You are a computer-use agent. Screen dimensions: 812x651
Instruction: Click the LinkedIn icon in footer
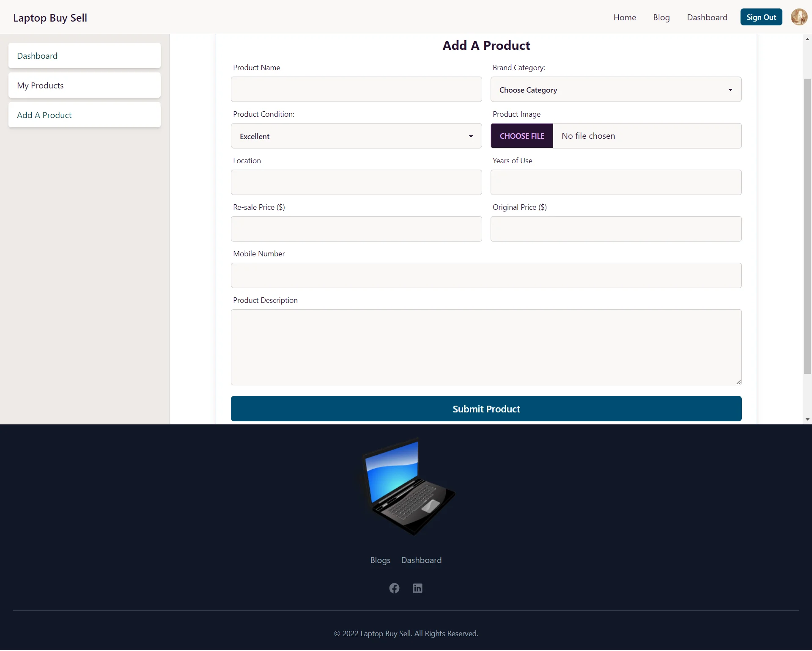[x=417, y=588]
